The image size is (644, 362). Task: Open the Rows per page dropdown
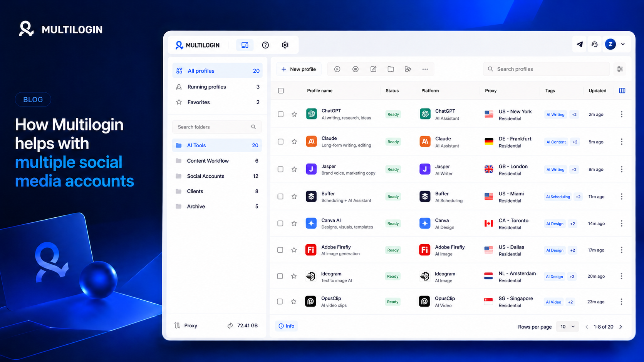[567, 327]
